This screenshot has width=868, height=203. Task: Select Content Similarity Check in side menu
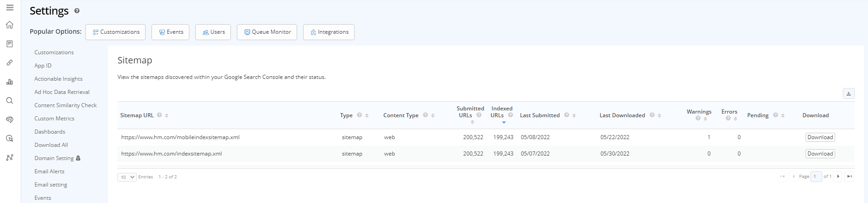pyautogui.click(x=65, y=105)
